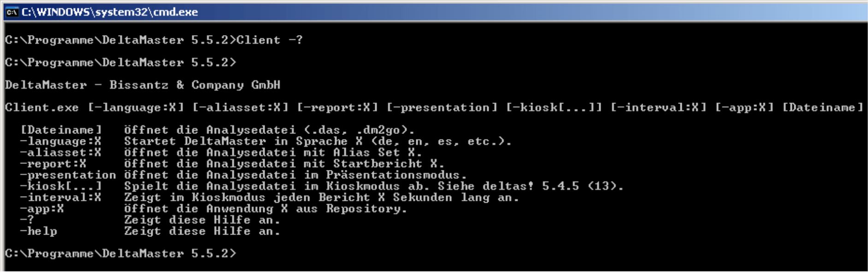
Task: Click the text 'Öffnet die Anwendung X aus Repository.'
Action: [x=266, y=209]
